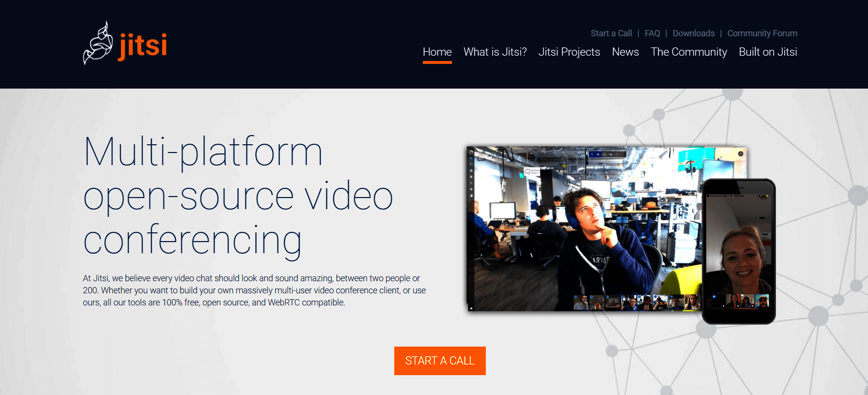Click the top toolbar inside the desktop call screenshot
The height and width of the screenshot is (395, 868).
coord(606,154)
